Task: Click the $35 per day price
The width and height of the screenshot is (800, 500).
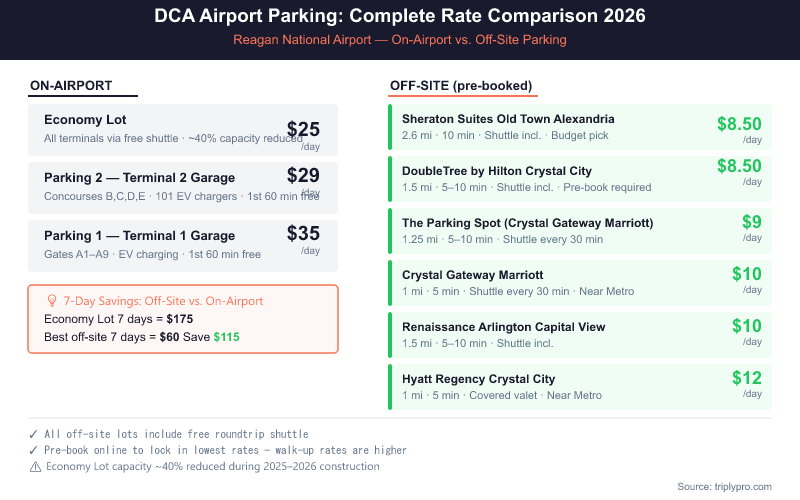Action: tap(303, 234)
